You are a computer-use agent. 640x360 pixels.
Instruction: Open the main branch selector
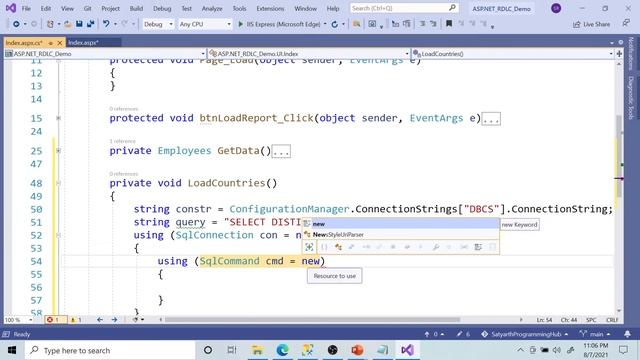pyautogui.click(x=595, y=334)
